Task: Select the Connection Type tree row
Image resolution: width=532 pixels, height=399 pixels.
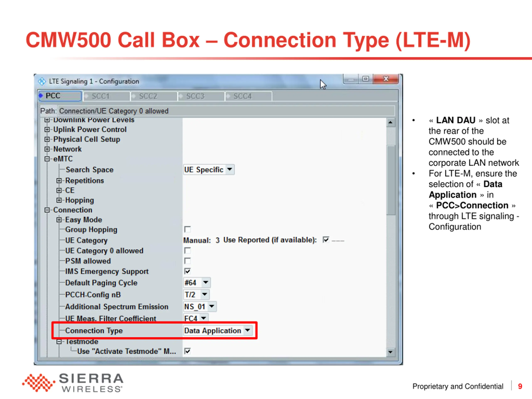Action: click(94, 331)
